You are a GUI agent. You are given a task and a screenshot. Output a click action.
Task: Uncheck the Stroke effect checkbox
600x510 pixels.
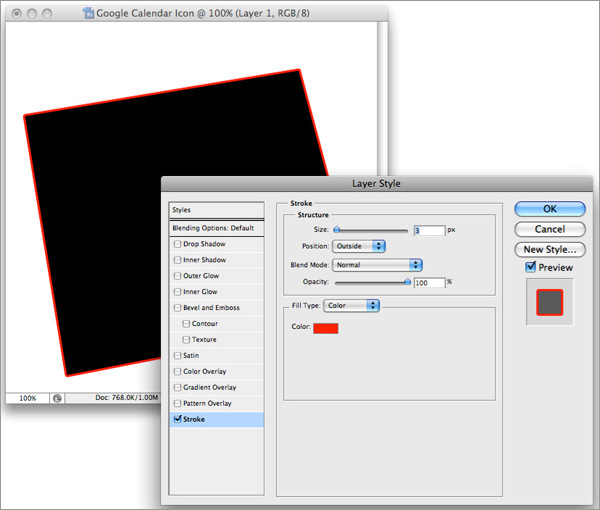click(178, 419)
